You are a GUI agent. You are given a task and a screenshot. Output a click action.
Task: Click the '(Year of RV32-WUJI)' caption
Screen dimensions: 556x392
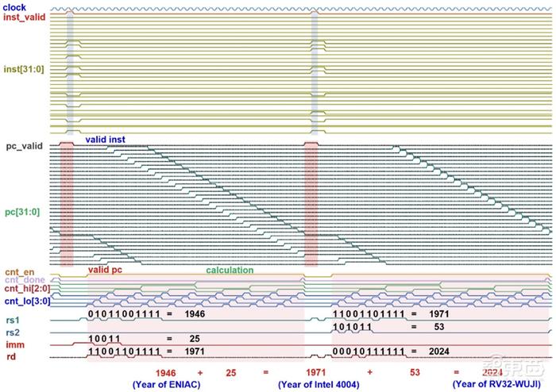498,384
